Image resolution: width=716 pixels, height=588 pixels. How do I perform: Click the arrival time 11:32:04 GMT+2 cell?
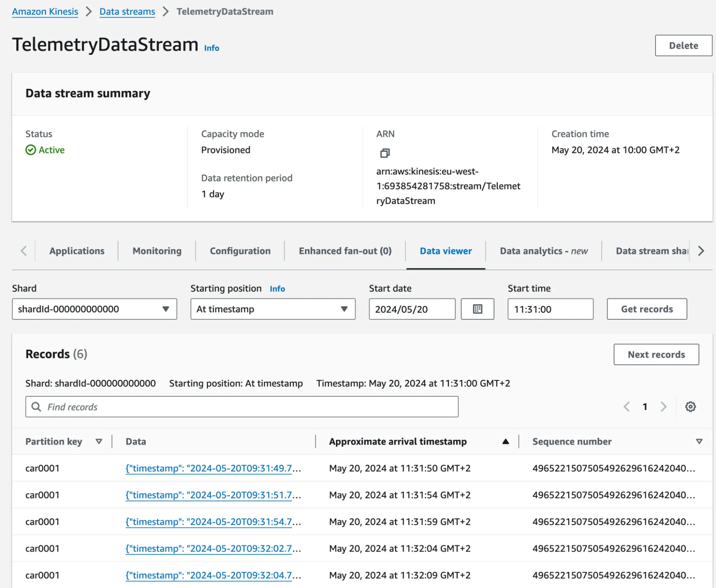400,549
